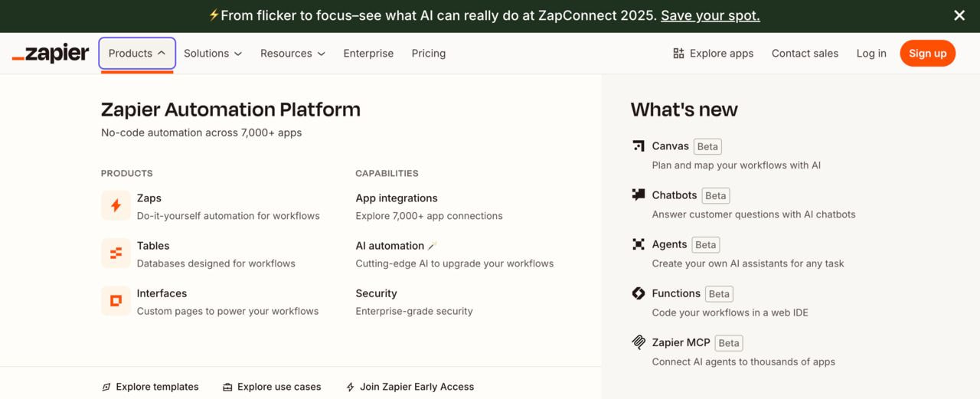Open Explore apps in the header
Image resolution: width=980 pixels, height=399 pixels.
(x=713, y=54)
